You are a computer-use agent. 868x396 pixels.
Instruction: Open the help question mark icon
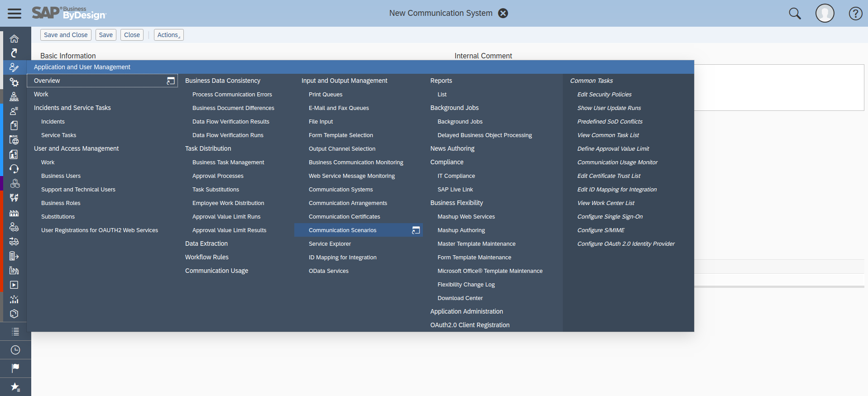[x=855, y=14]
